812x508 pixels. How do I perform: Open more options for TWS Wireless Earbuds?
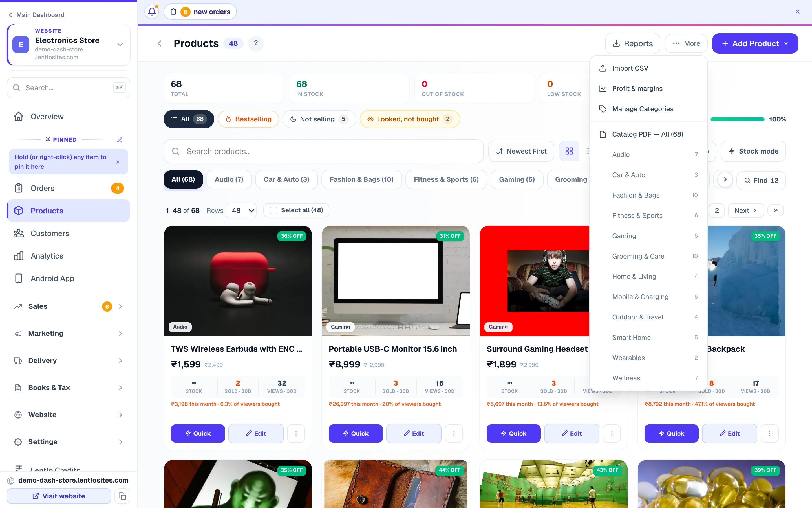296,433
